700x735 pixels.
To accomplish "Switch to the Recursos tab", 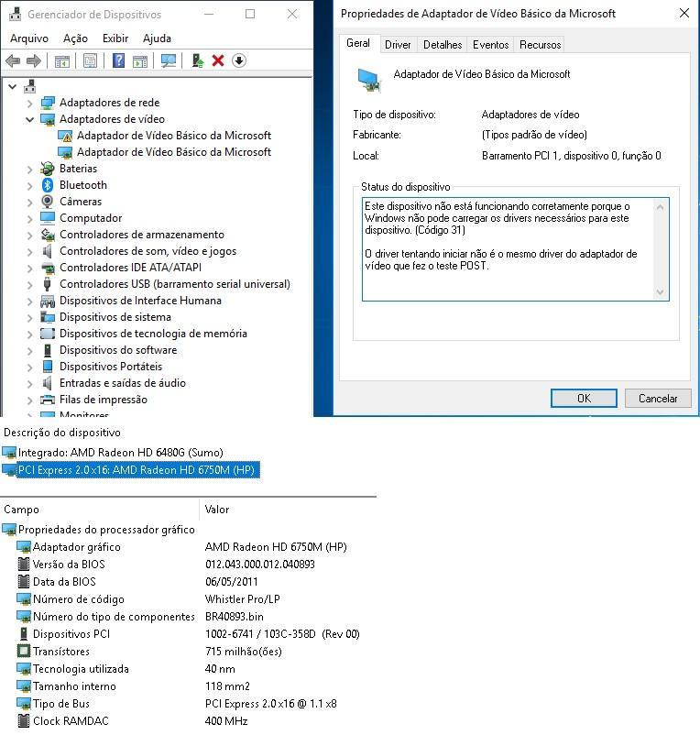I will click(x=540, y=45).
